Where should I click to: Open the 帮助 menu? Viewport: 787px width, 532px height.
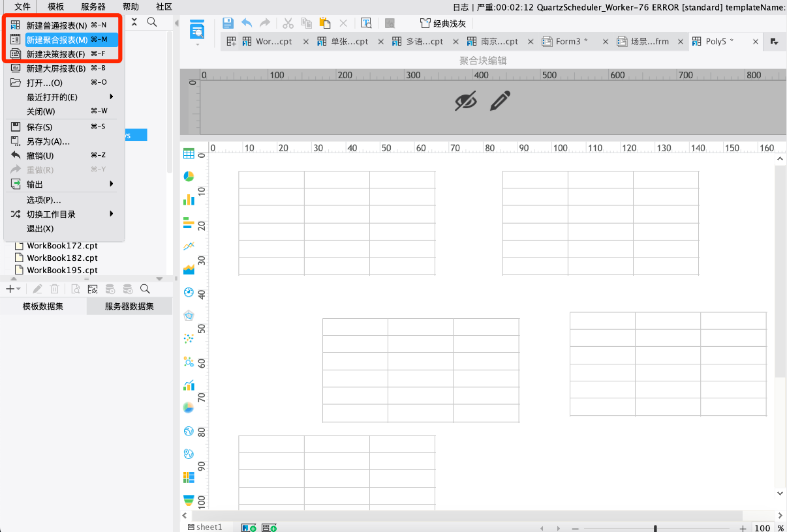[131, 7]
